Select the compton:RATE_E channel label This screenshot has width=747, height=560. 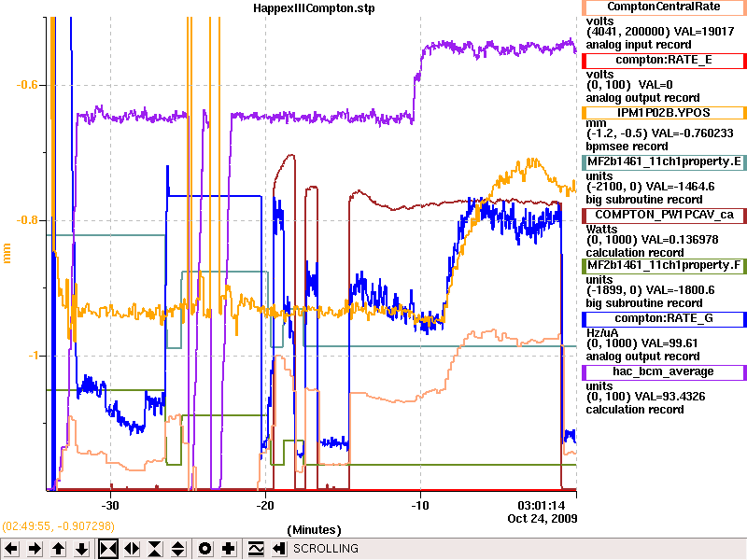(664, 60)
